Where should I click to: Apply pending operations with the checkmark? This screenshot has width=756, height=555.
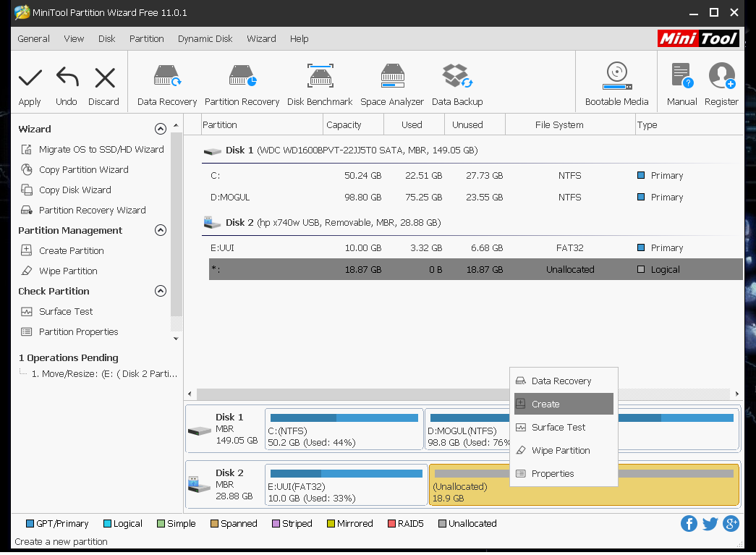point(30,86)
